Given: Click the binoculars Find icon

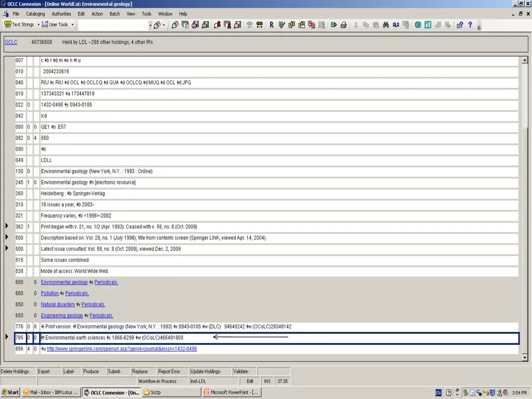Looking at the screenshot, I should [386, 25].
